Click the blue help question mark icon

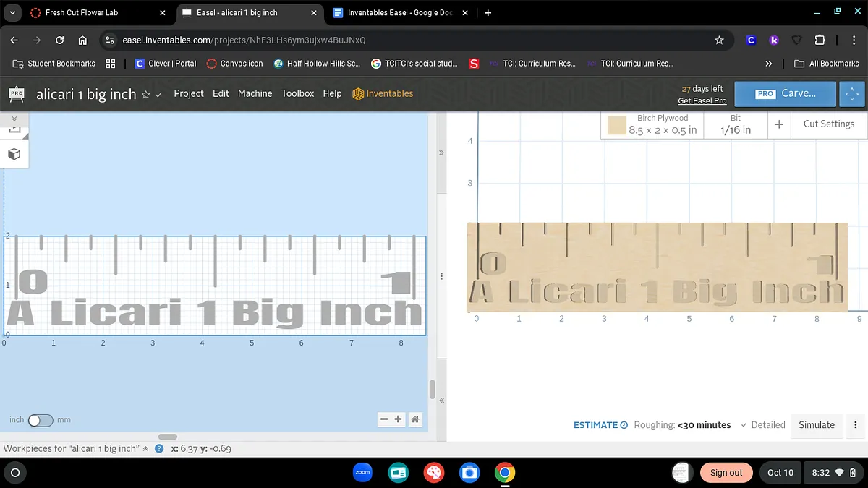click(x=159, y=448)
